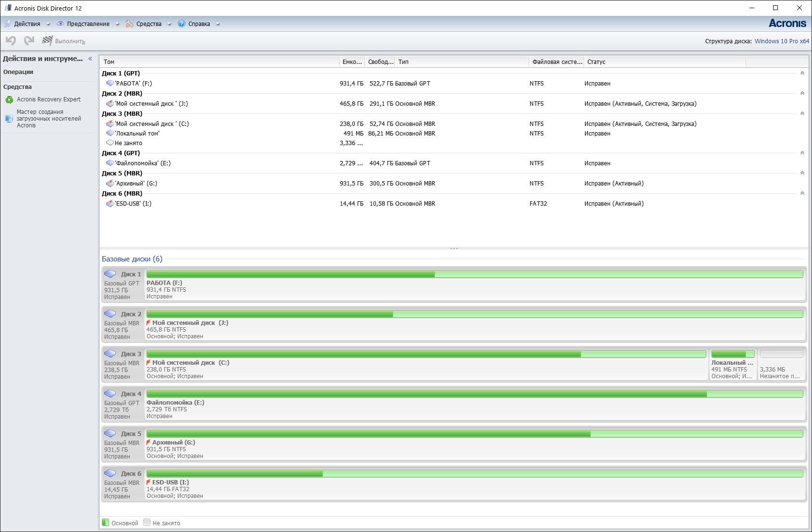Click the question mark icon beside Справка

coord(182,24)
